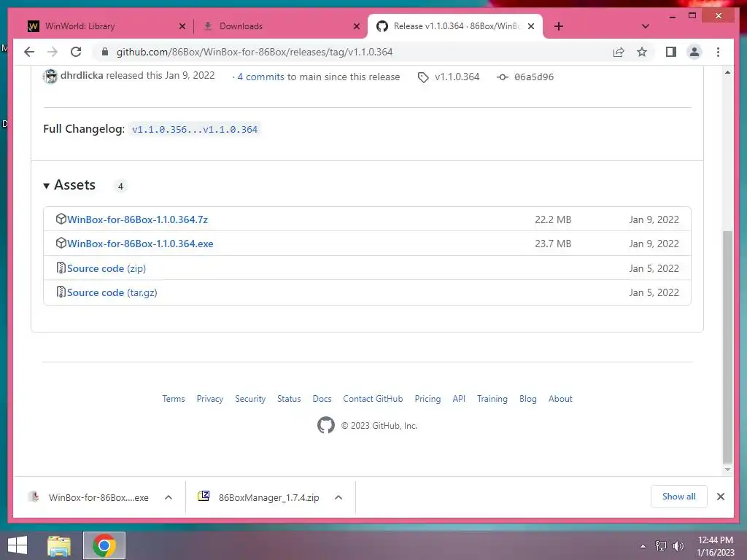The height and width of the screenshot is (560, 747).
Task: Click the address bar URL
Action: (x=255, y=52)
